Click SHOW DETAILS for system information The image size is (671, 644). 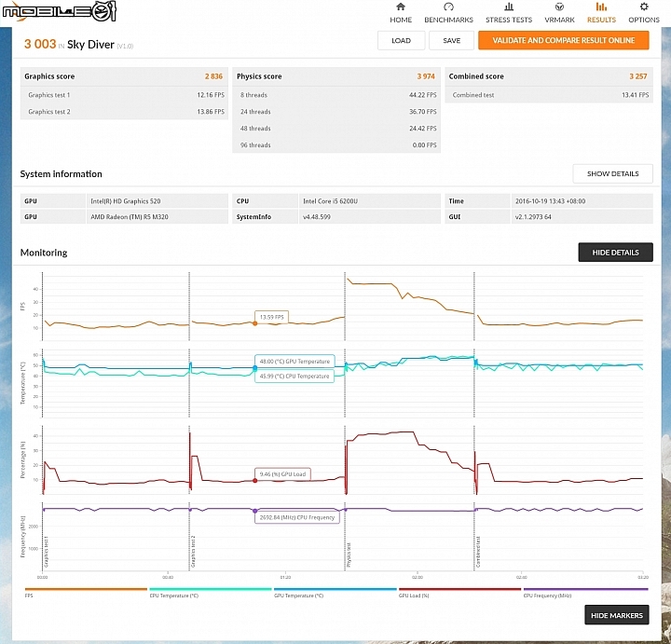(612, 173)
